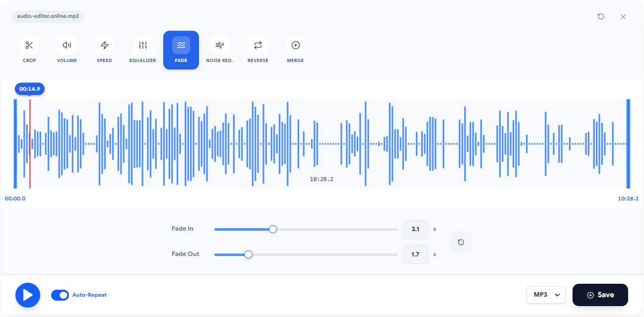This screenshot has width=644, height=317.
Task: Click the Fade Out 1.7 seconds field
Action: point(415,254)
